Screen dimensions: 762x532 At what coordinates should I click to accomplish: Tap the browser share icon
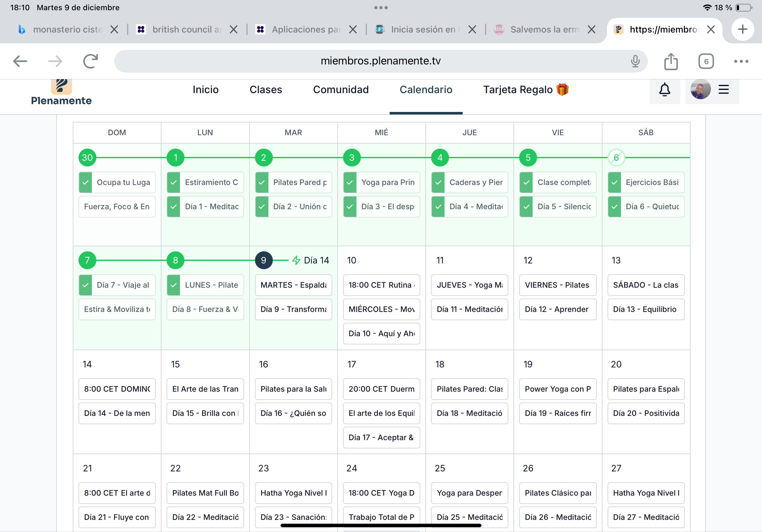671,61
